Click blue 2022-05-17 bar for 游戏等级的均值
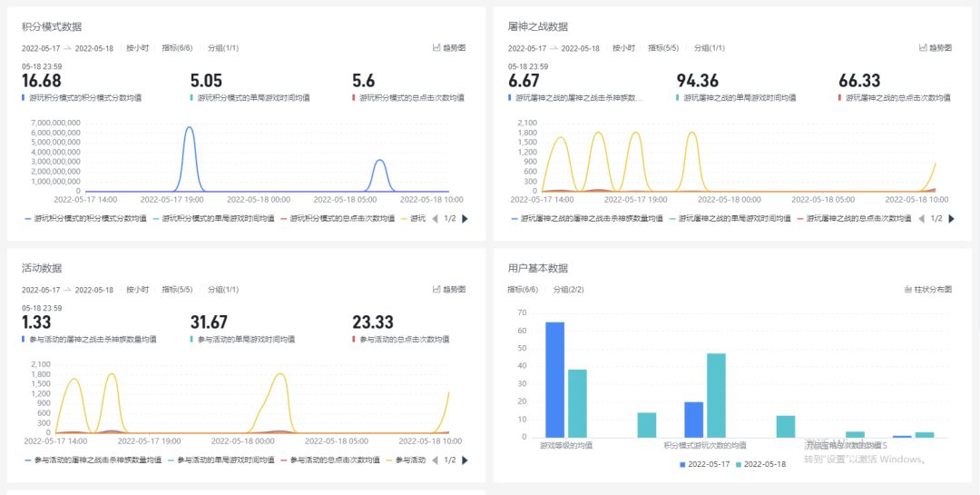Viewport: 980px width, 495px height. click(x=555, y=380)
